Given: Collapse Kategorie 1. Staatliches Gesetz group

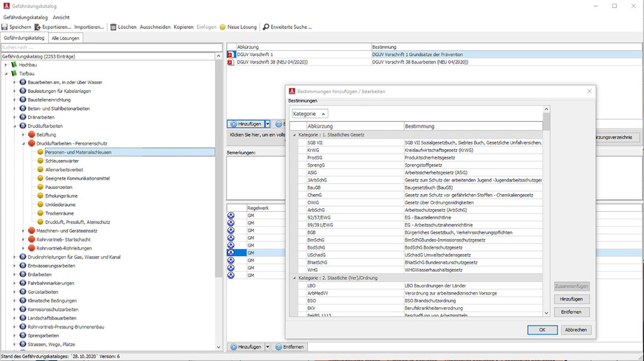Looking at the screenshot, I should (x=294, y=134).
